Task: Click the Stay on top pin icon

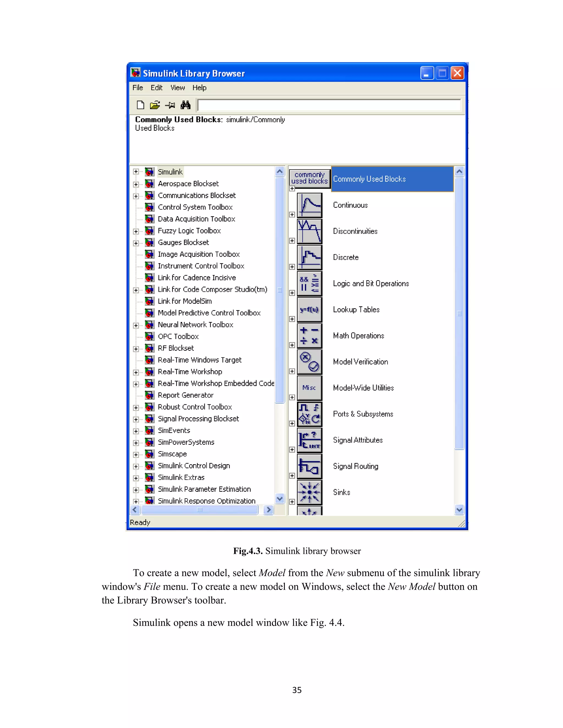Action: click(x=170, y=105)
